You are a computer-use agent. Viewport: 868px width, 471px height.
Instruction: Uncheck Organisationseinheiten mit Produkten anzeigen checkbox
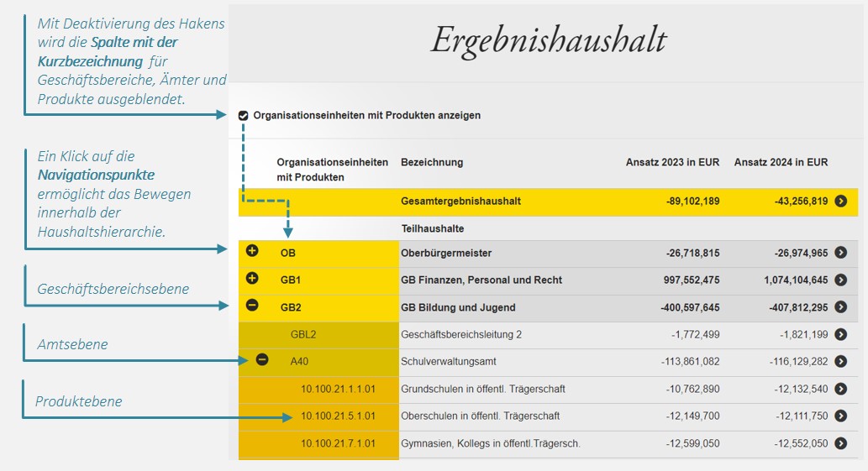[x=244, y=116]
